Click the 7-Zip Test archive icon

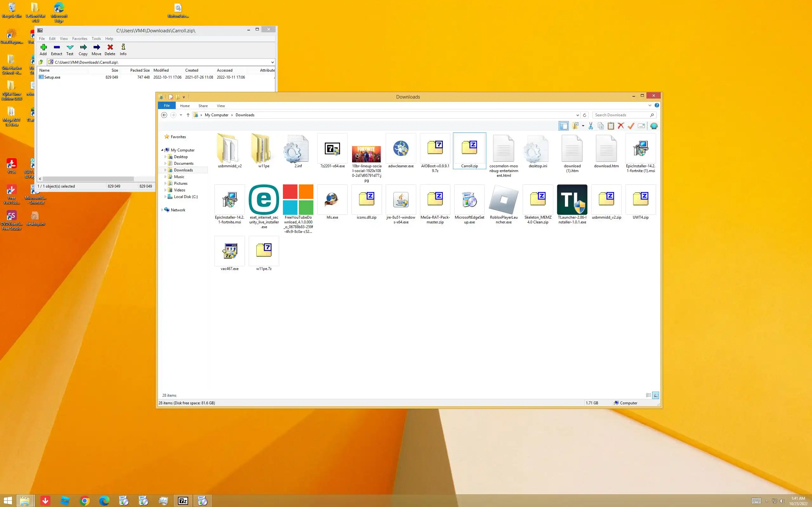(x=70, y=49)
